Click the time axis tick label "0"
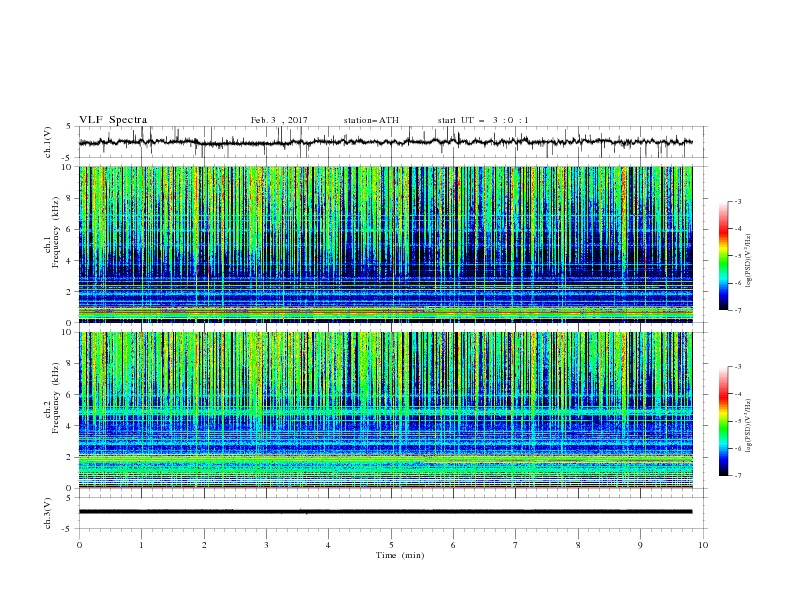The image size is (792, 612). coord(79,545)
